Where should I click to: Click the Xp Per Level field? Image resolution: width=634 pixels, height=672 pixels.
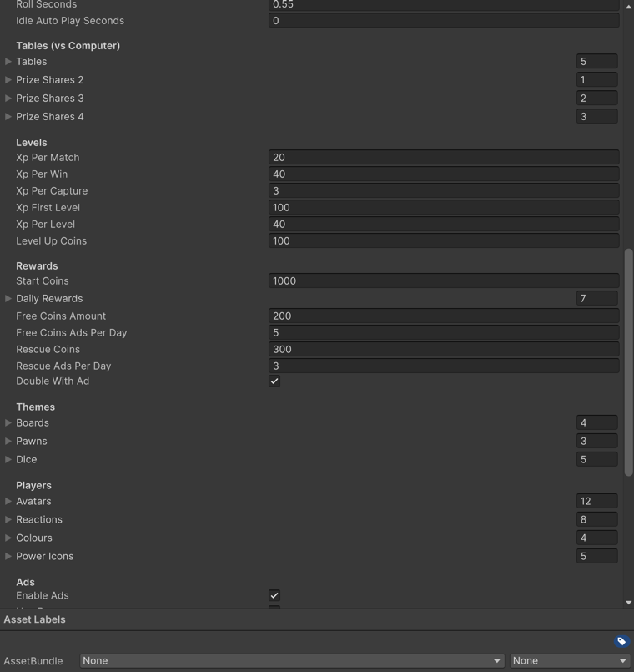(x=444, y=225)
